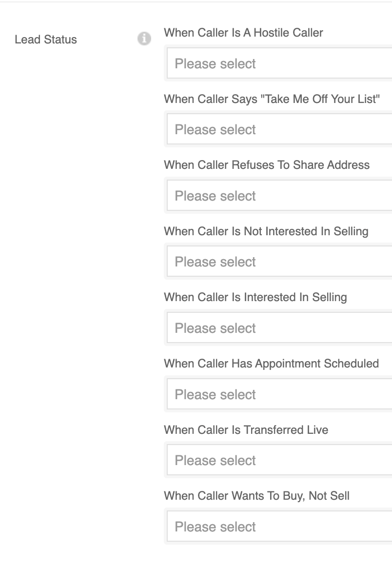Click the "When Caller Wants To Buy, Not Sell" label
The width and height of the screenshot is (392, 570).
[x=256, y=496]
